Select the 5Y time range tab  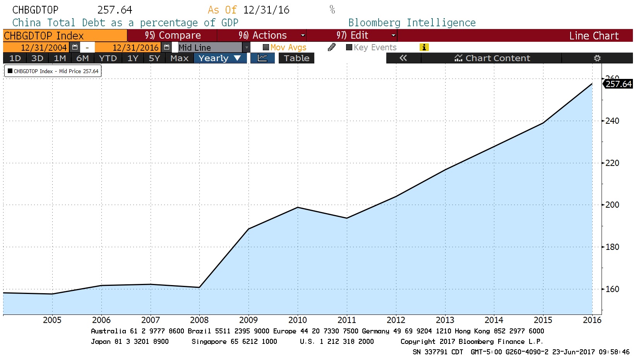[154, 58]
